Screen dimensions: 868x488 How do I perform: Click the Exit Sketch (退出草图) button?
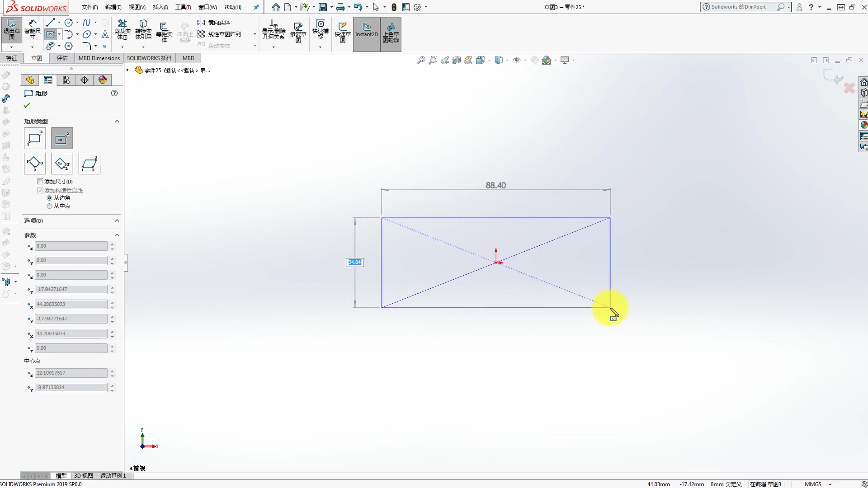(12, 30)
